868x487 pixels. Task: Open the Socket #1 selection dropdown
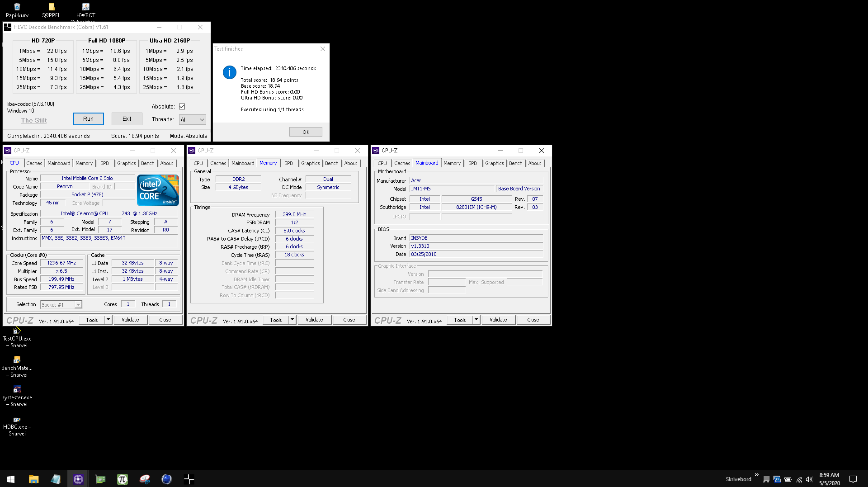click(61, 305)
